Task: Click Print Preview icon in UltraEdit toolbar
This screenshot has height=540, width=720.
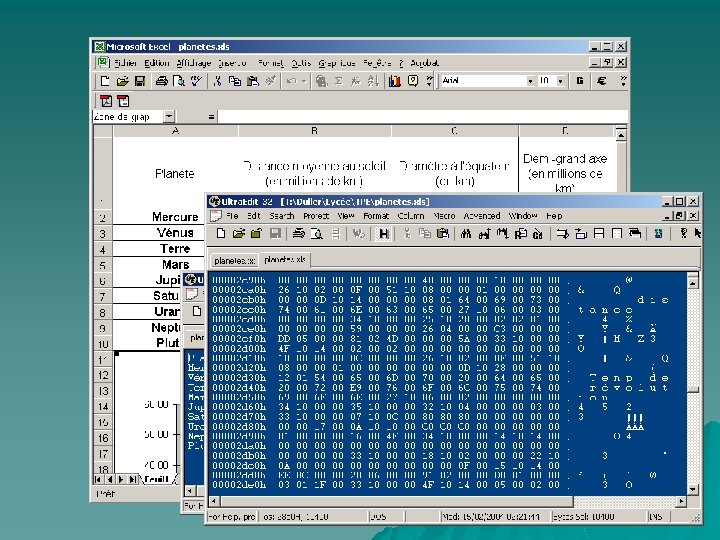Action: coord(316,234)
